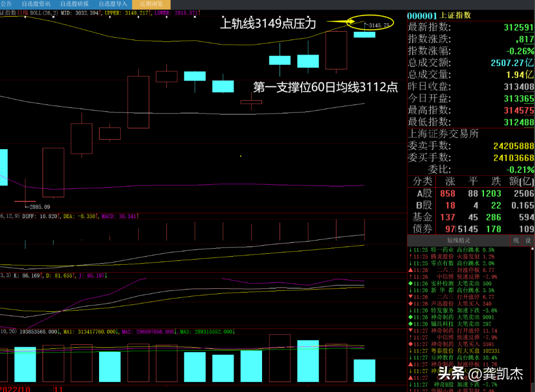
Task: Click the red up-arrow icon beside 腾龙股份
Action: point(411,256)
